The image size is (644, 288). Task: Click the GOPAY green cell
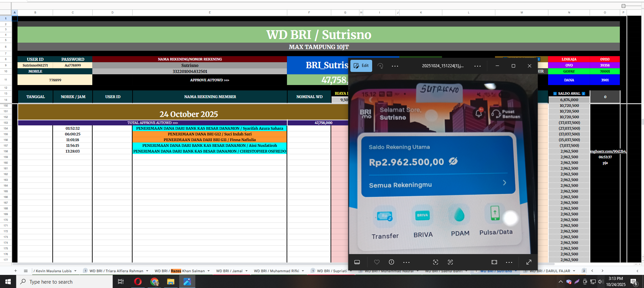tap(569, 71)
